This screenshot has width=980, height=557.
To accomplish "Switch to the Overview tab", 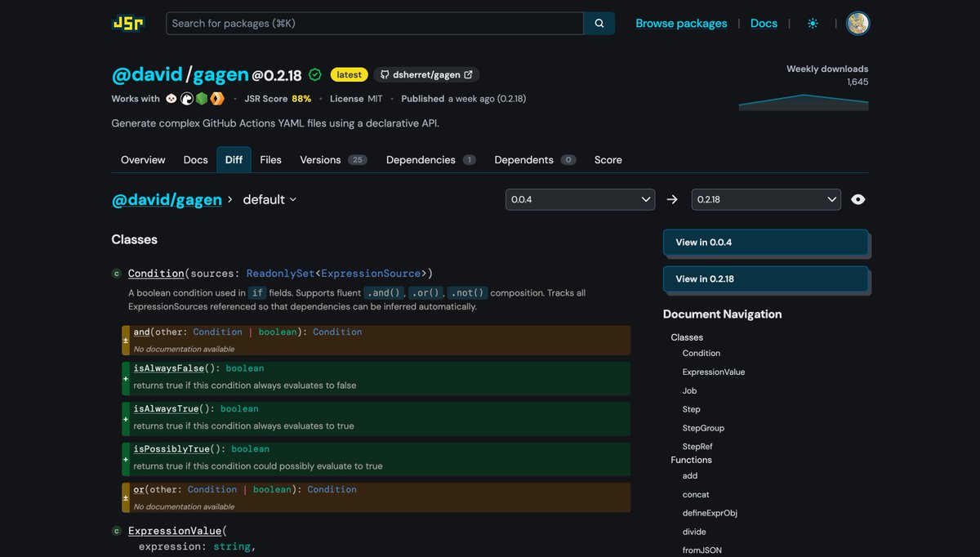I will (143, 160).
